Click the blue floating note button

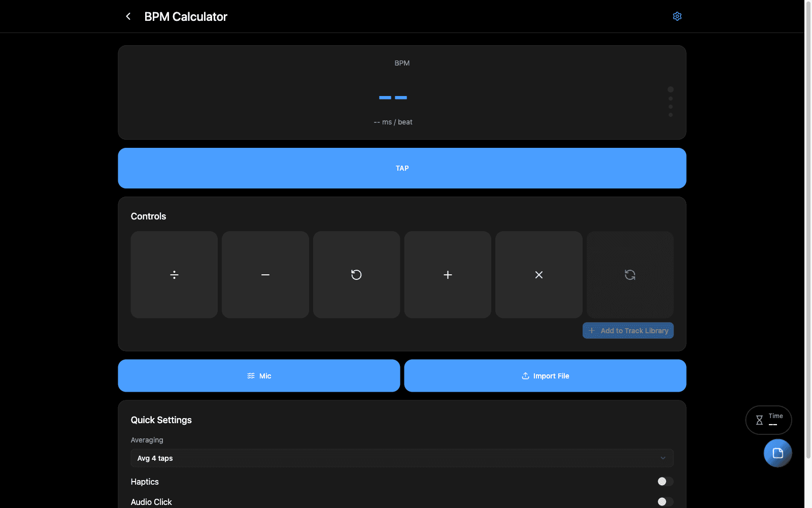(777, 453)
